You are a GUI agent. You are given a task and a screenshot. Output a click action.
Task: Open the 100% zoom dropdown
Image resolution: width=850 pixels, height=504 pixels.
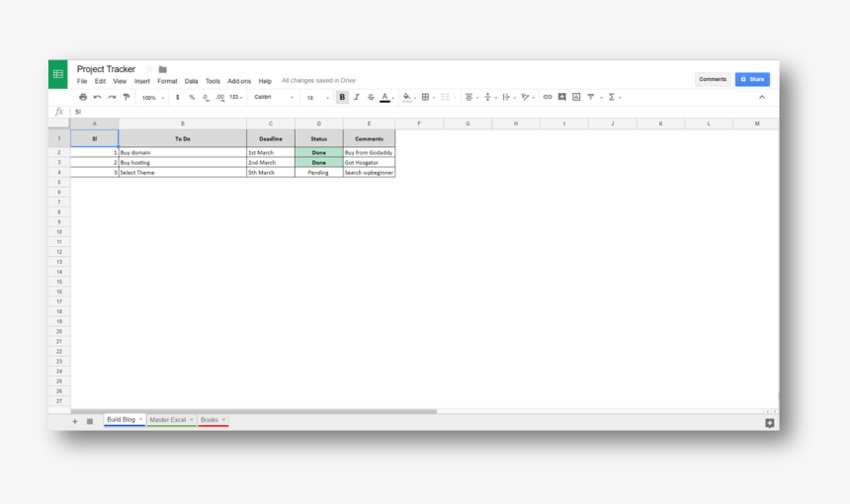pyautogui.click(x=153, y=98)
